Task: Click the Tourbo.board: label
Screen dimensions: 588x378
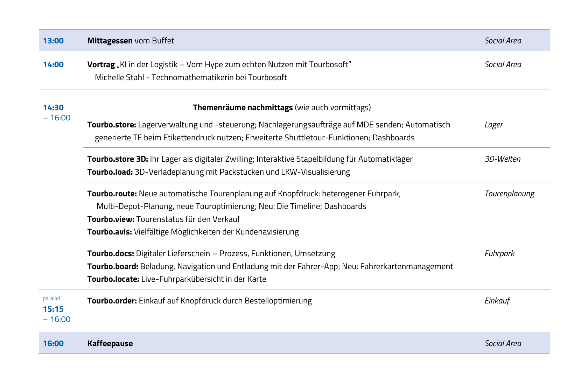Action: 113,266
